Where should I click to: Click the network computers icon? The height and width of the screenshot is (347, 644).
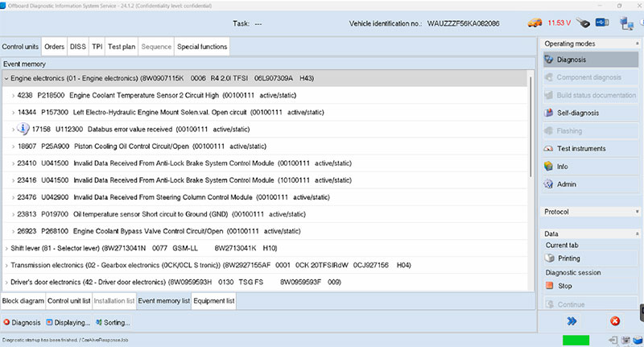pos(626,24)
